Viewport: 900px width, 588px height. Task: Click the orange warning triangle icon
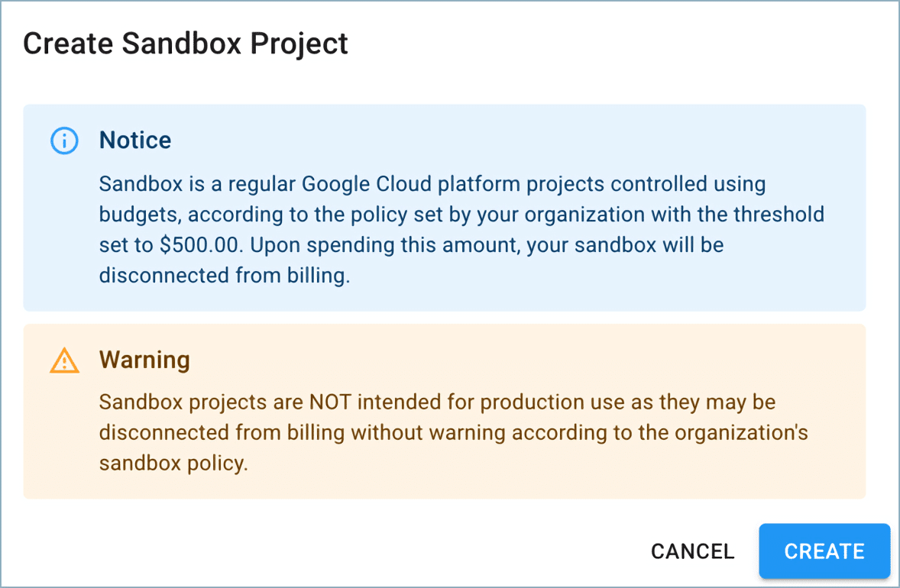click(x=64, y=360)
